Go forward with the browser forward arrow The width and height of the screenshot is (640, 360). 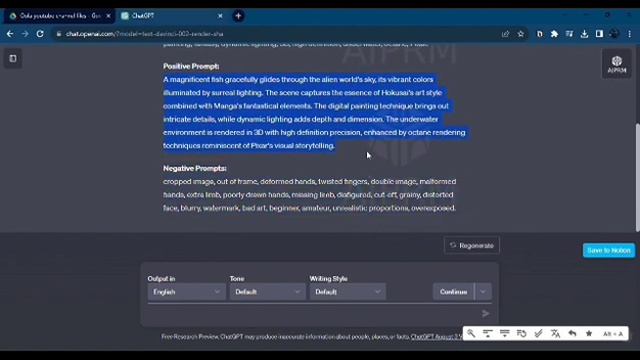pos(25,34)
